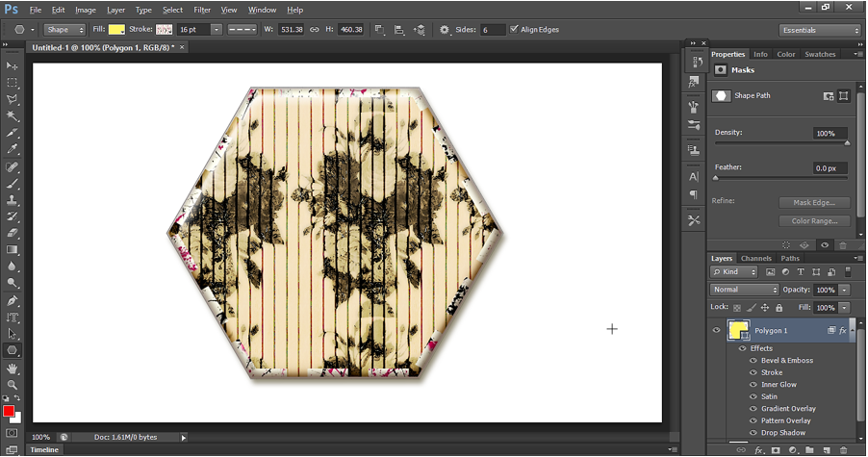
Task: Select the Rectangular Marquee tool
Action: [x=12, y=83]
